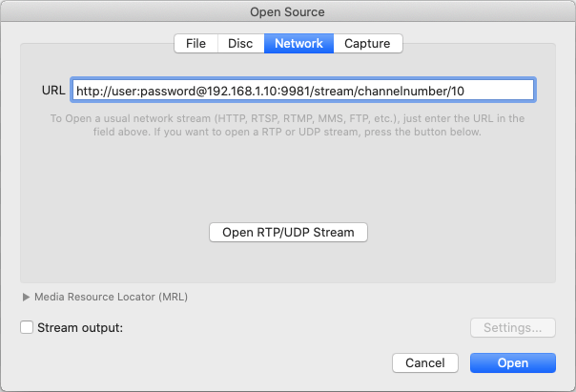
Task: Focus the URL input field
Action: [x=303, y=91]
